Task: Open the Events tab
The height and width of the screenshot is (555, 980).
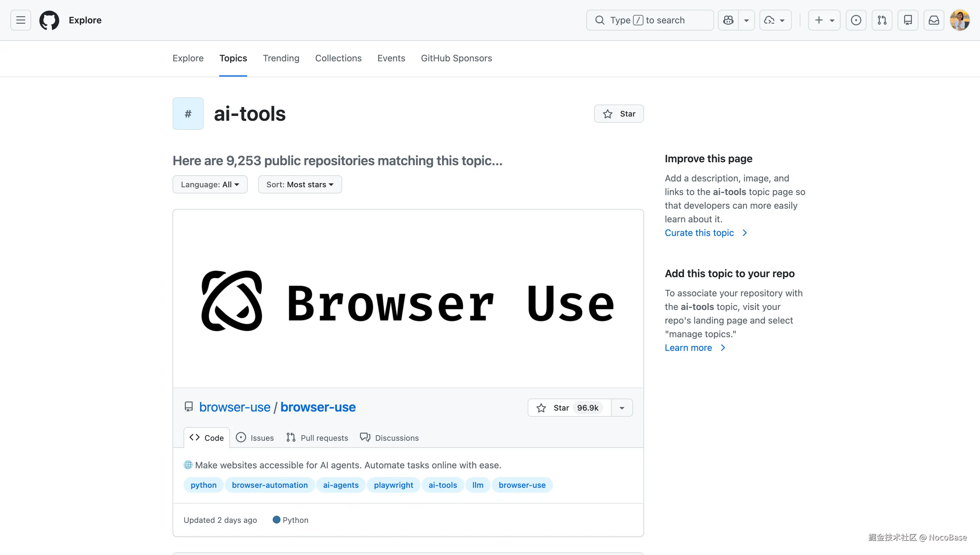Action: pyautogui.click(x=391, y=58)
